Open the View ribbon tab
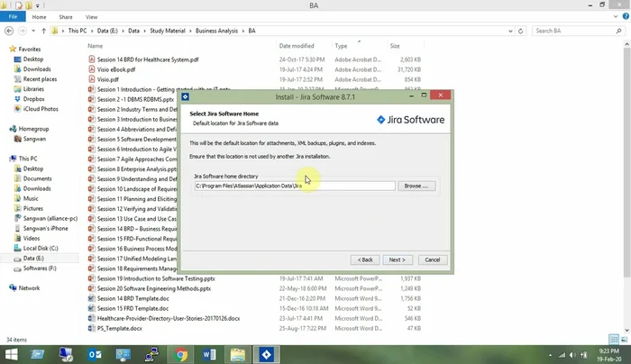This screenshot has width=631, height=364. tap(91, 17)
